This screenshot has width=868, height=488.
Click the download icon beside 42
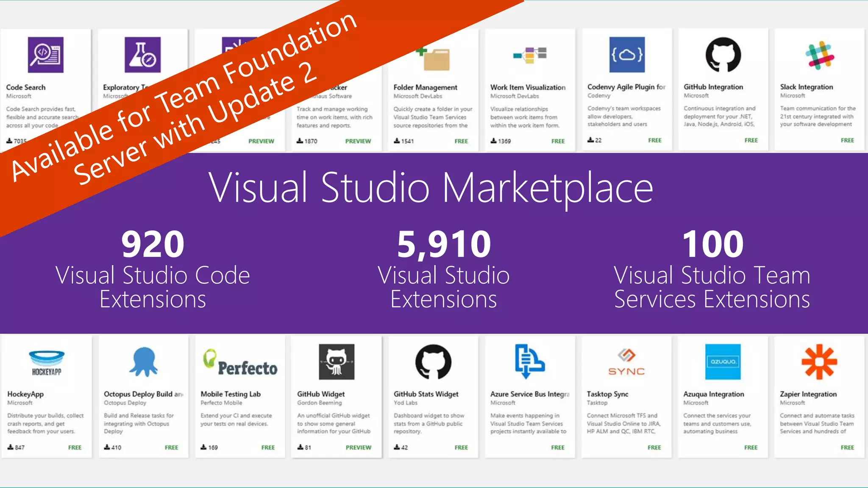(397, 447)
